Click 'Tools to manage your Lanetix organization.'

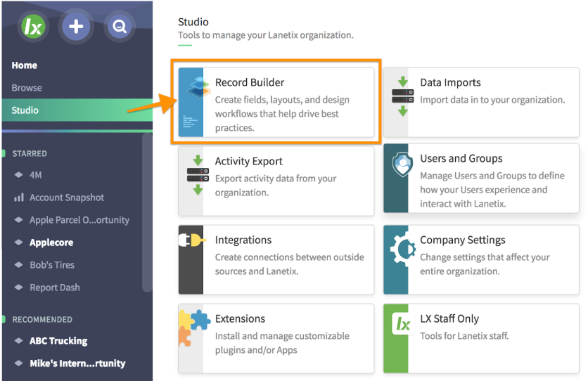point(265,35)
